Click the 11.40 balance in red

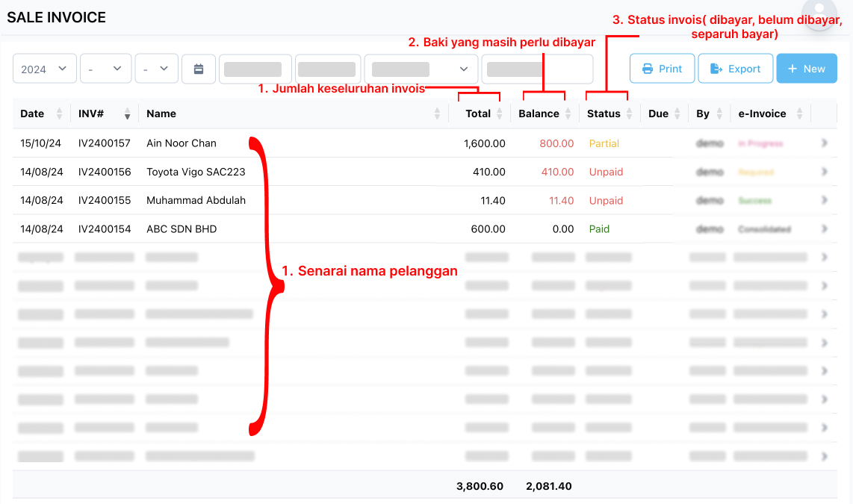(x=562, y=201)
